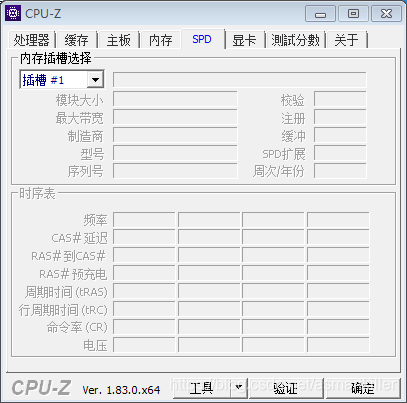Click the RAS# 到CAS# label
Image resolution: width=407 pixels, height=403 pixels.
coord(69,256)
